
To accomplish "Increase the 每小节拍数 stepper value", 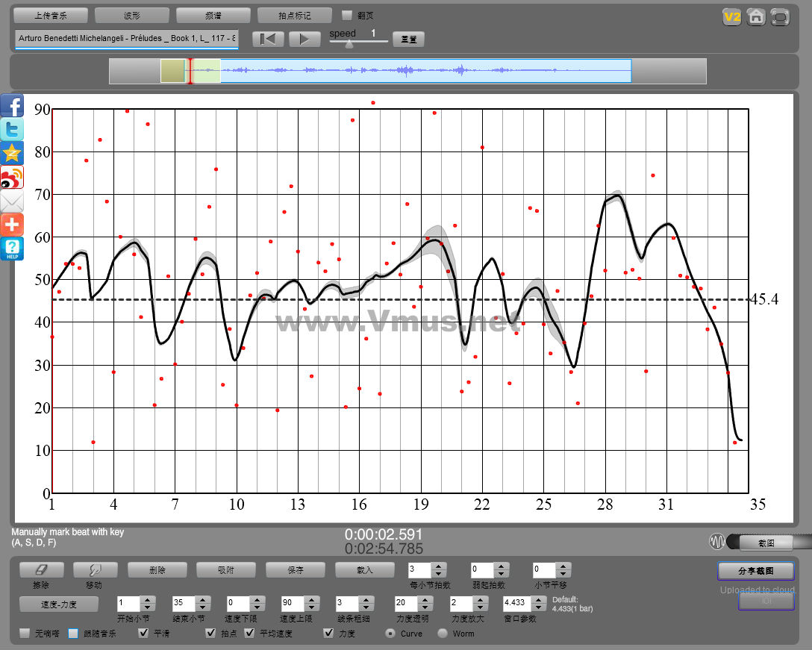I will click(440, 566).
